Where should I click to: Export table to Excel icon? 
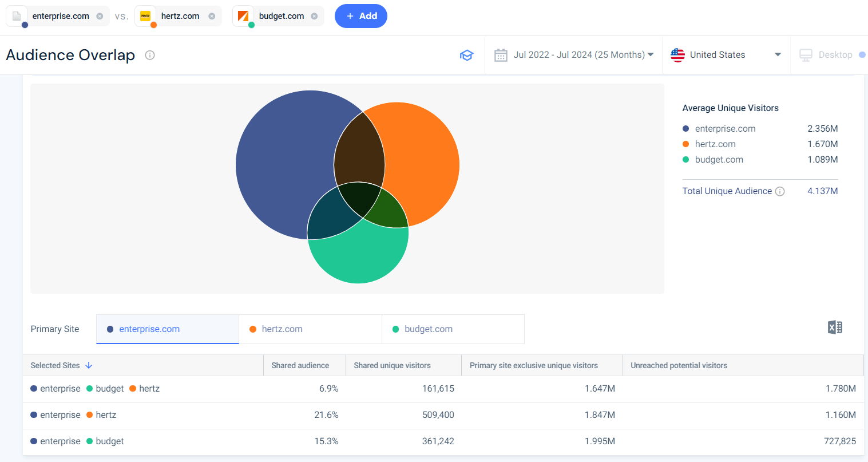coord(835,327)
